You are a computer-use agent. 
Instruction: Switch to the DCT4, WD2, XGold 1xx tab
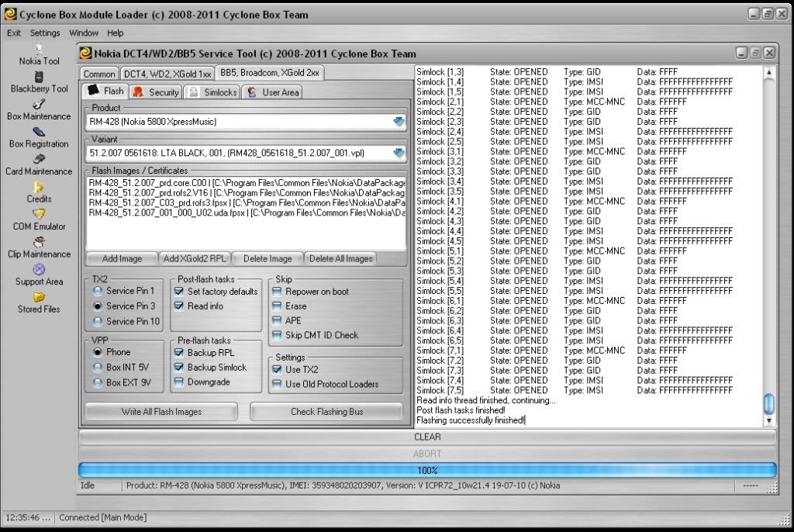(x=167, y=74)
